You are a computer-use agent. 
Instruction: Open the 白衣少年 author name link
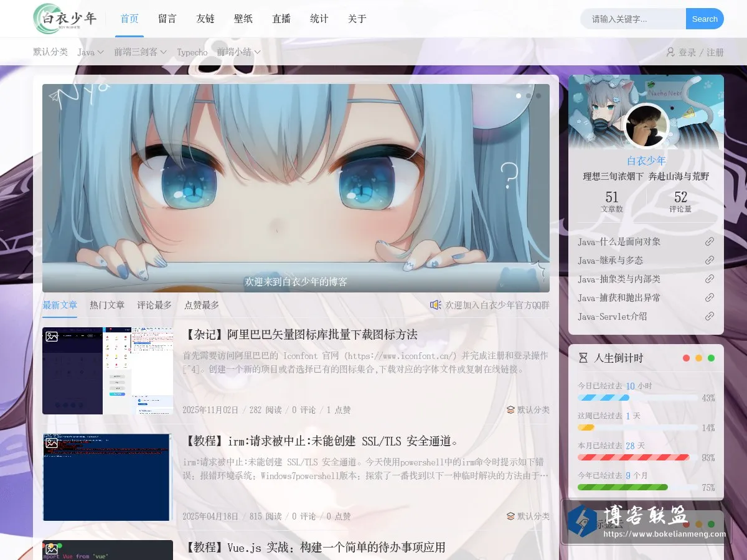point(646,161)
